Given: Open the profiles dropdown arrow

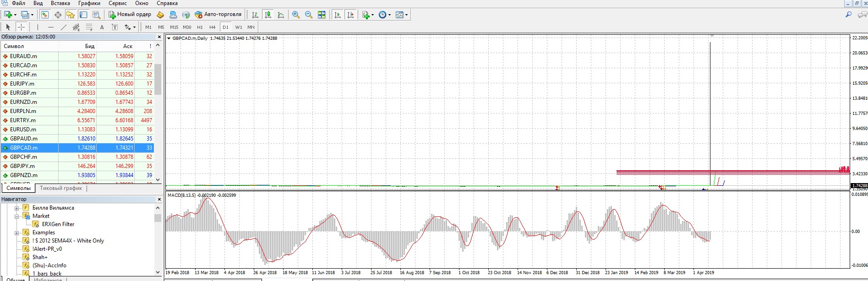Looking at the screenshot, I should 32,15.
